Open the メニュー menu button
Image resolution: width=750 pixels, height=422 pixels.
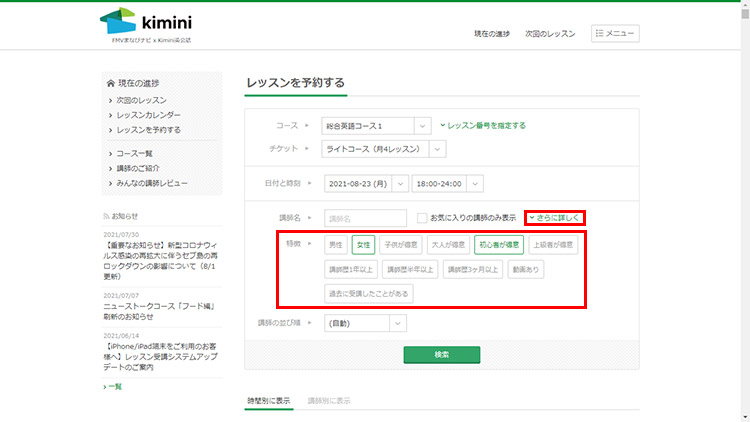[x=615, y=33]
